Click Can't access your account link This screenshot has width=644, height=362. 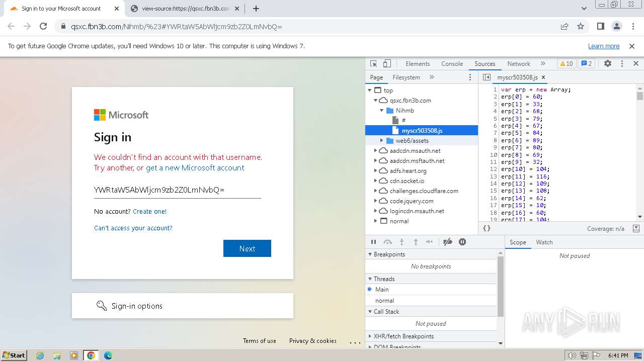pos(133,228)
